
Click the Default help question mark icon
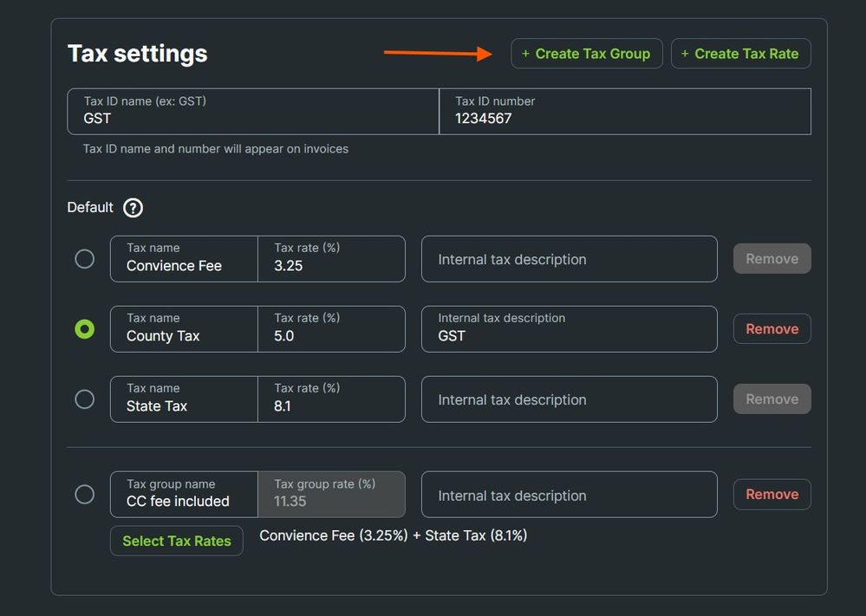pos(133,208)
